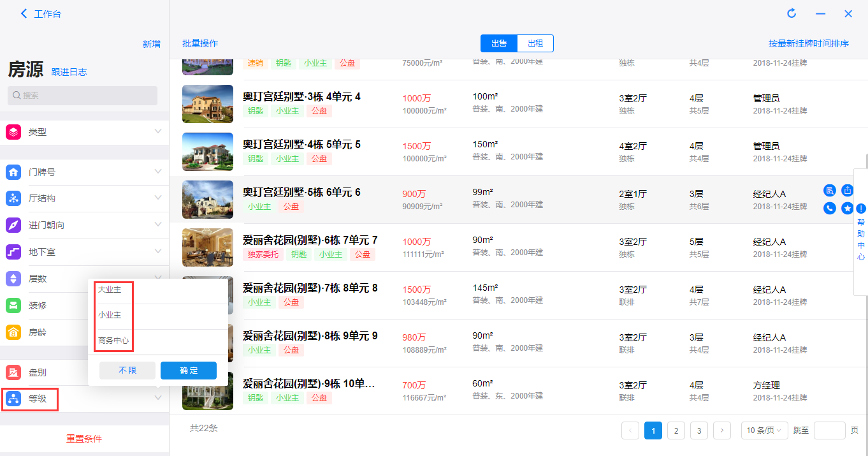Click the 地下室 stairs icon
Viewport: 868px width, 456px height.
coord(13,252)
